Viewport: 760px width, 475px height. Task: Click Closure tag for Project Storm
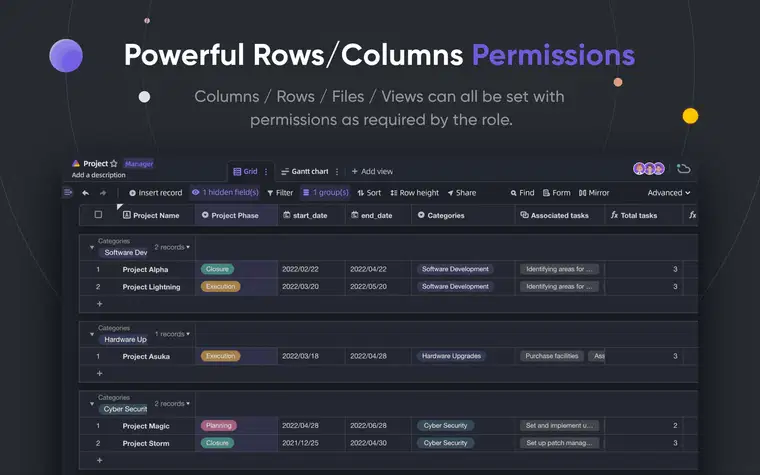click(x=217, y=443)
